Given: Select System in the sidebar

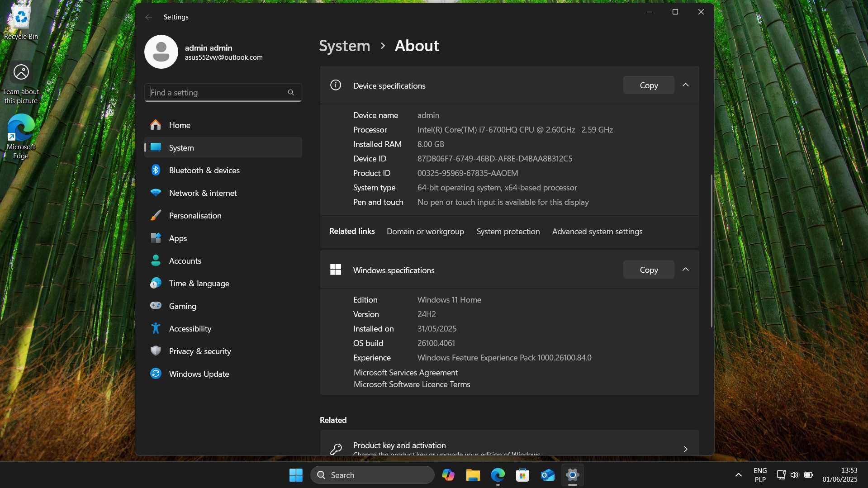Looking at the screenshot, I should click(223, 147).
